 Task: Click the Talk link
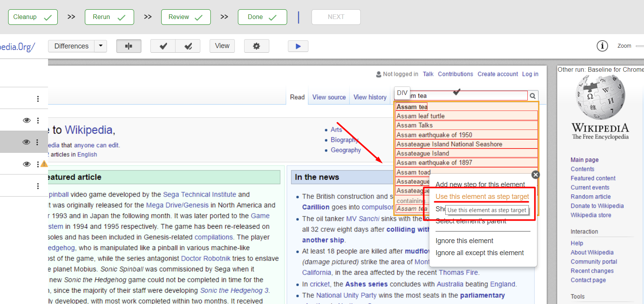(x=428, y=74)
